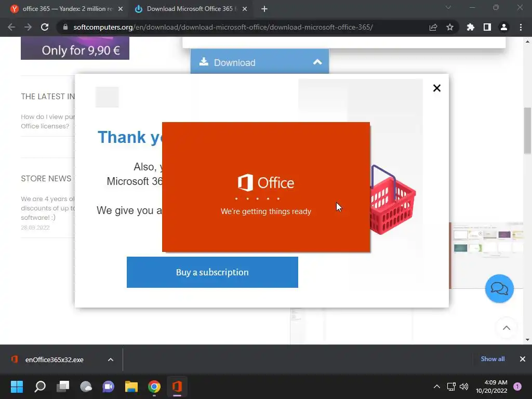Click the Office logo on splash screen

pyautogui.click(x=265, y=182)
